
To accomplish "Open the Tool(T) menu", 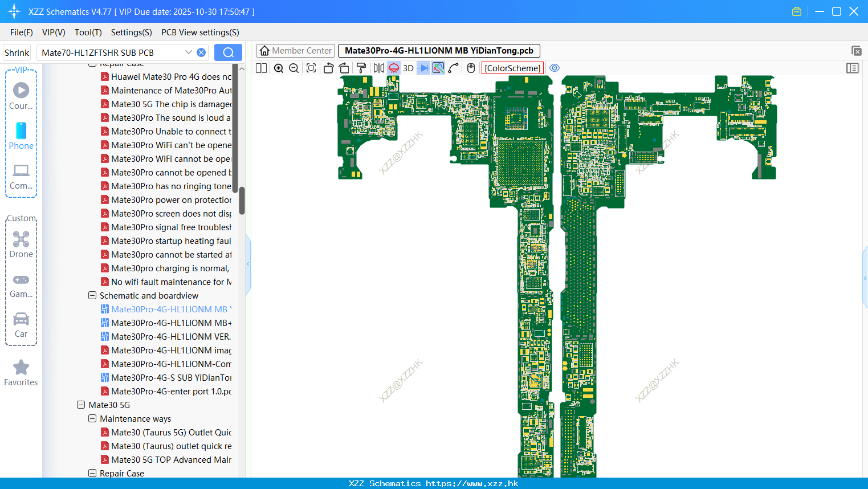I will 88,32.
